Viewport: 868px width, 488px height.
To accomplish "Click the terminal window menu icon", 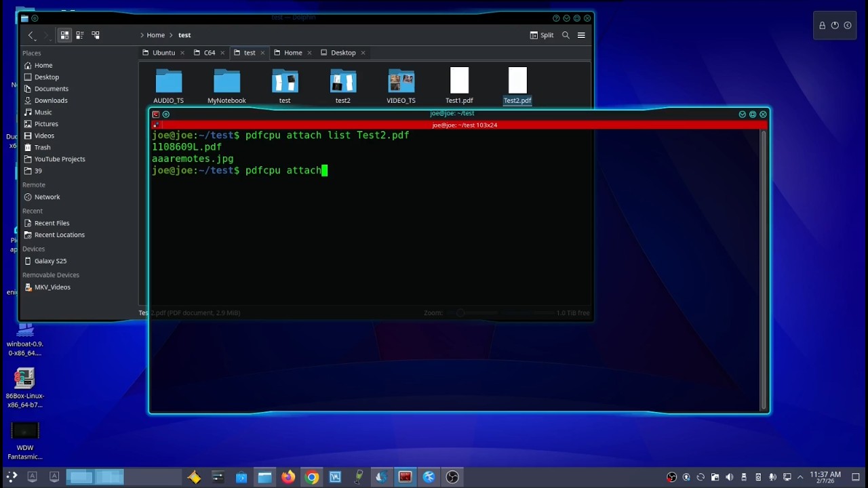I will click(156, 115).
